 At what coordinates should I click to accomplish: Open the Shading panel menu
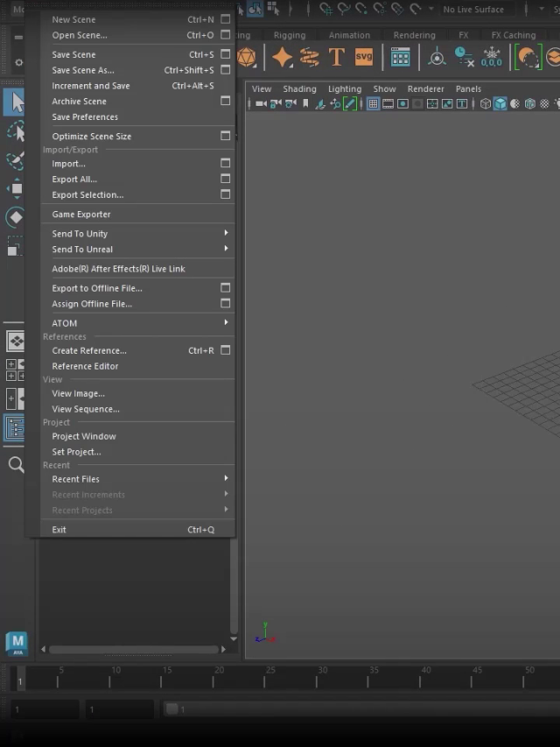(299, 88)
